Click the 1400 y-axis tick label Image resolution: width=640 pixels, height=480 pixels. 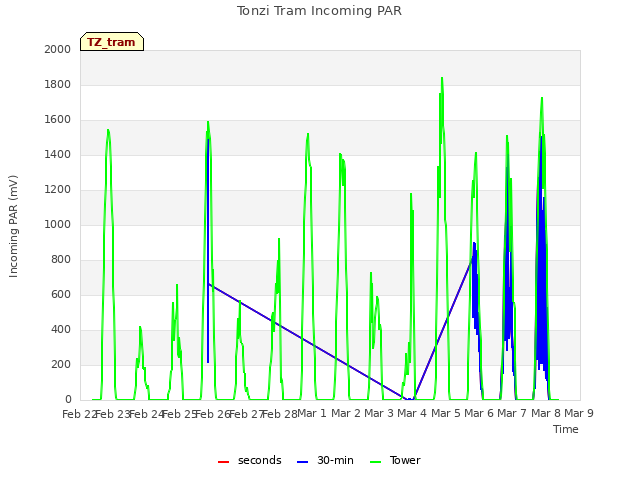[x=58, y=154]
